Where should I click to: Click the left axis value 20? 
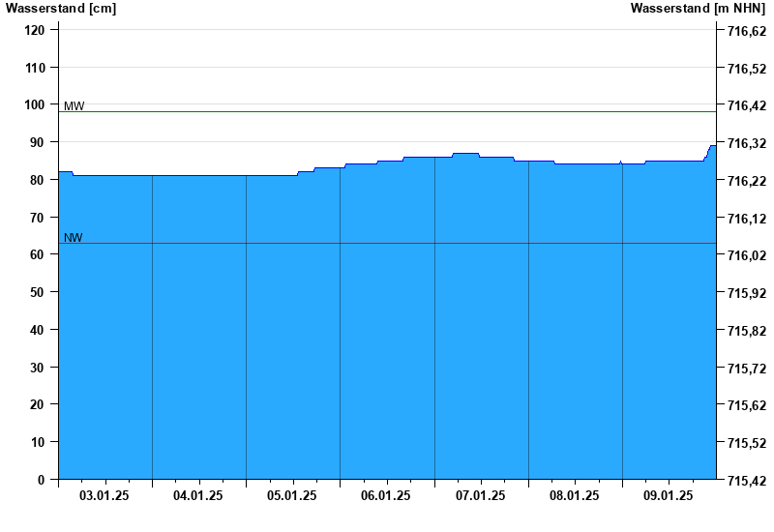[38, 404]
